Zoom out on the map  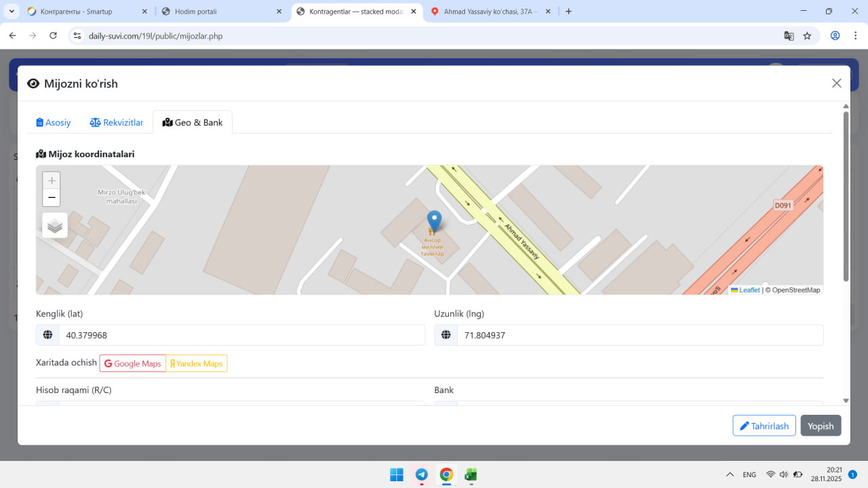(x=52, y=198)
